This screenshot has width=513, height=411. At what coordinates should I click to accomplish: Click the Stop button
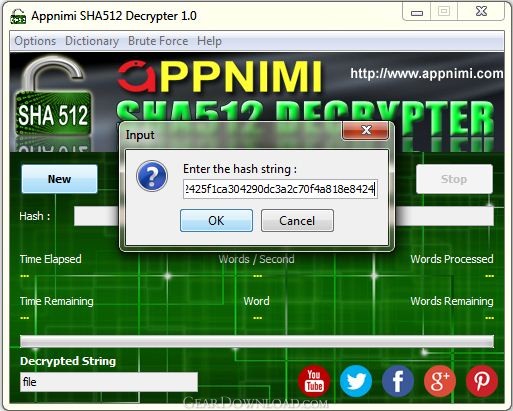[x=454, y=179]
